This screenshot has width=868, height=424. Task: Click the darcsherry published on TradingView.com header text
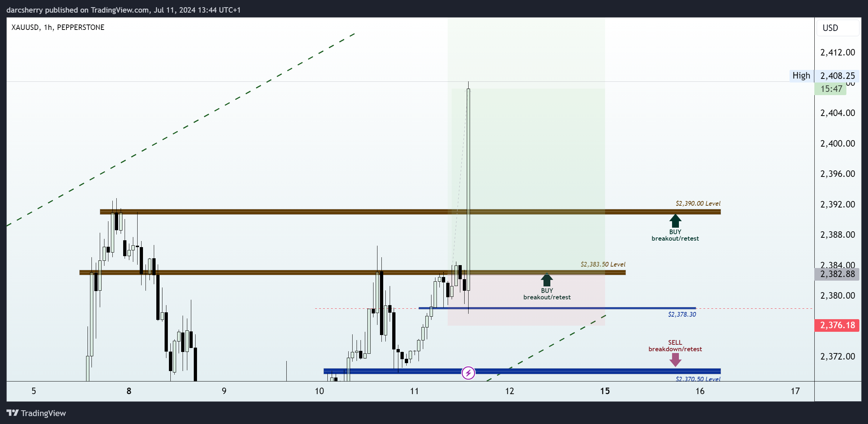(124, 10)
